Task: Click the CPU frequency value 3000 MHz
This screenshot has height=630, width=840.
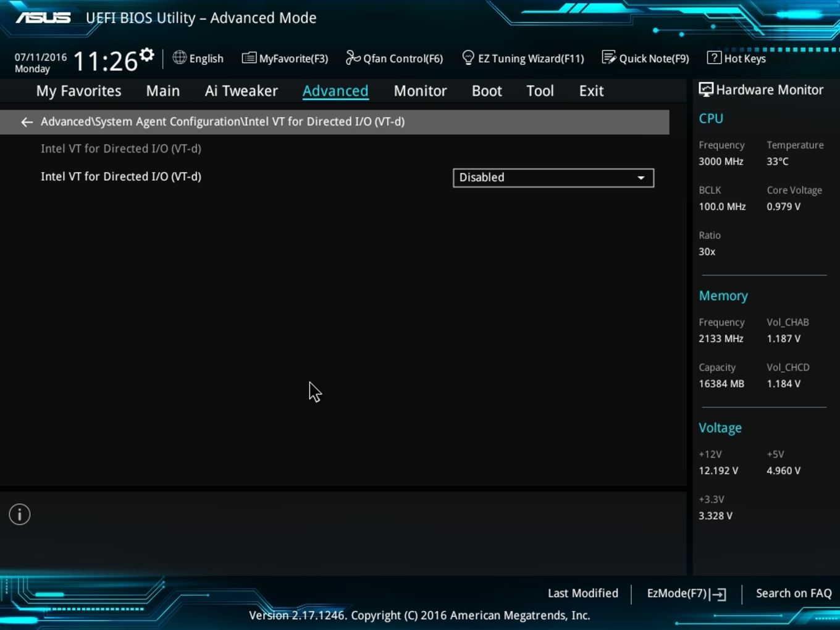Action: click(x=721, y=162)
